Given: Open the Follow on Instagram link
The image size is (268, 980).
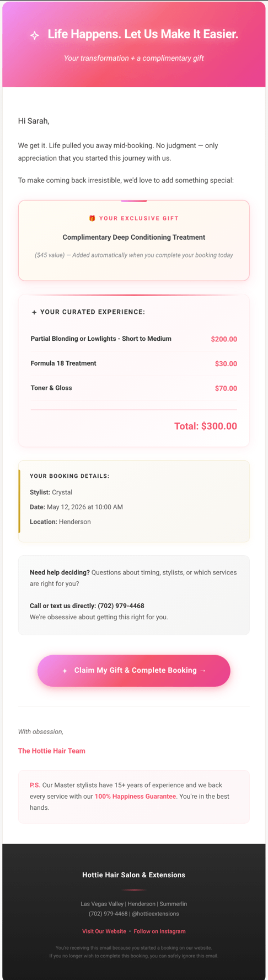Looking at the screenshot, I should click(159, 931).
